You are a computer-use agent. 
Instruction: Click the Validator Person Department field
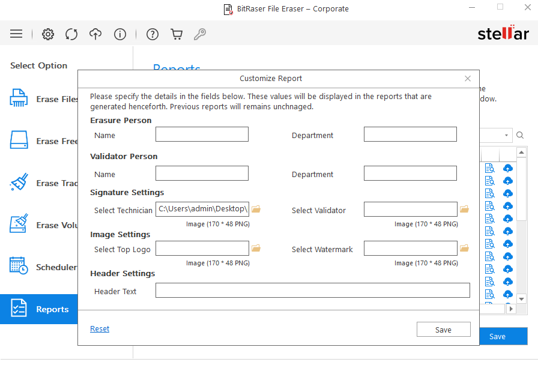click(x=410, y=173)
